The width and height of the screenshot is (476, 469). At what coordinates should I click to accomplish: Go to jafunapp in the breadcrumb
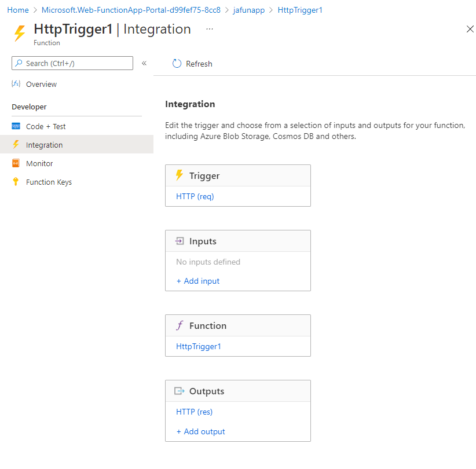click(x=249, y=10)
